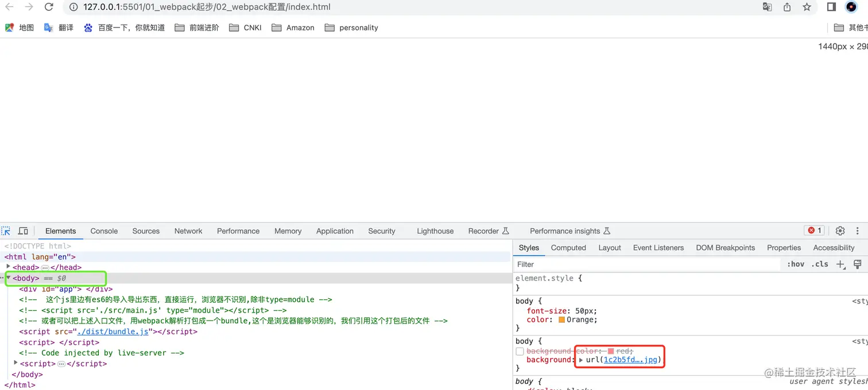Click the ellipsis inside the head tag
Viewport: 868px width, 390px height.
pyautogui.click(x=45, y=268)
